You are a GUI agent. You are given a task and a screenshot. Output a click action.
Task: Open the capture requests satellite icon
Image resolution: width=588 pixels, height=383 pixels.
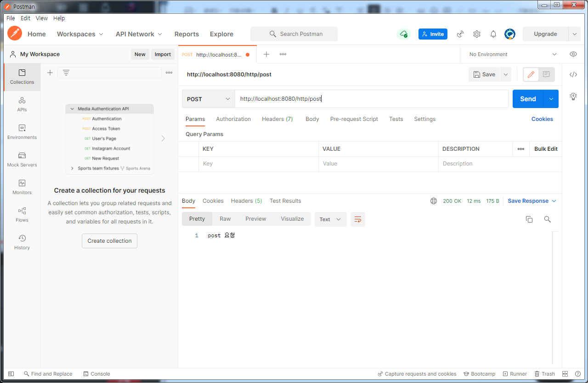(x=460, y=34)
